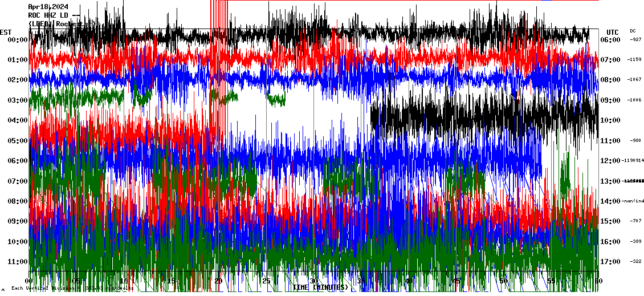Viewport: 644px width, 296px height.
Task: Click the 12:00 UTC time label
Action: (610, 161)
